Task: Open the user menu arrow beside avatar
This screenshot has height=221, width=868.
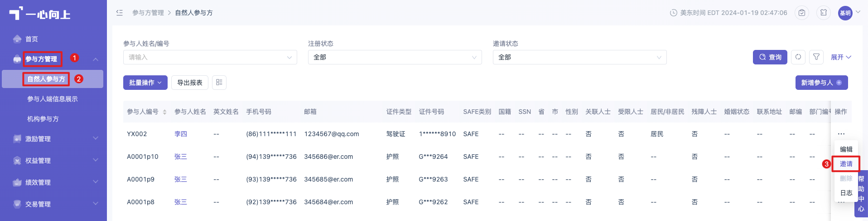Action: point(858,12)
